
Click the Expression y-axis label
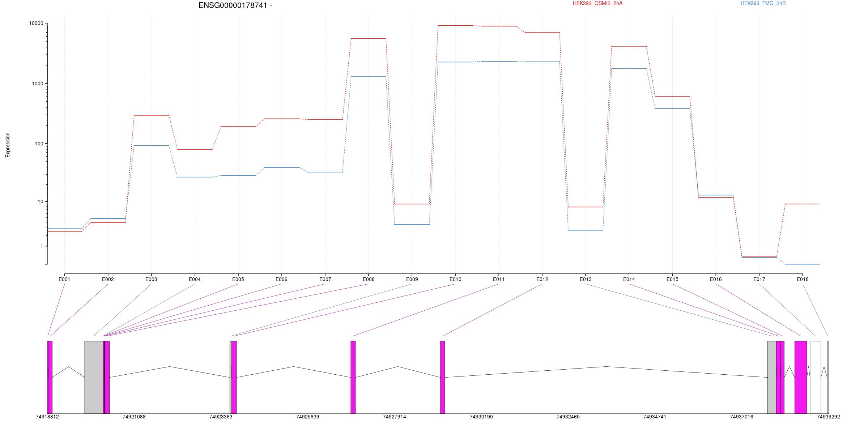pos(8,145)
